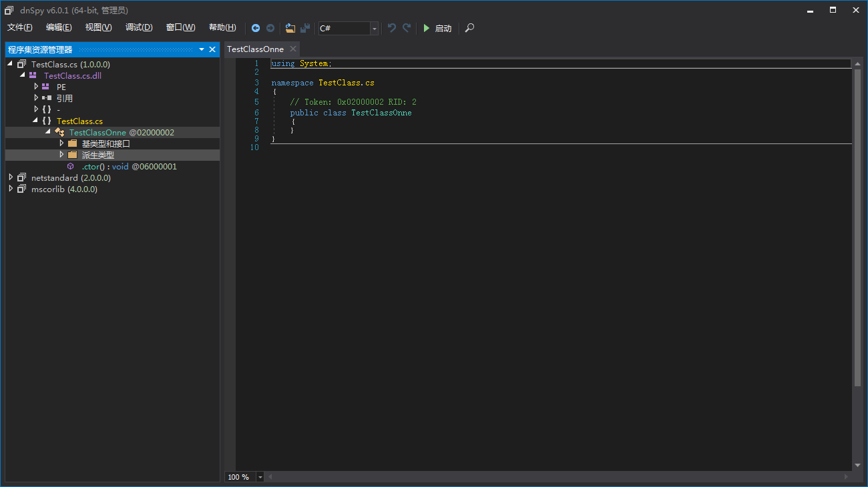Screen dimensions: 868x487
Task: Navigate back with the blue left arrow
Action: (x=256, y=28)
